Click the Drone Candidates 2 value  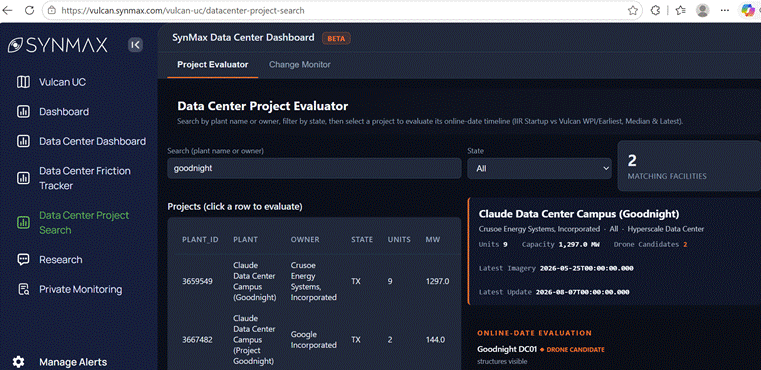pos(685,244)
